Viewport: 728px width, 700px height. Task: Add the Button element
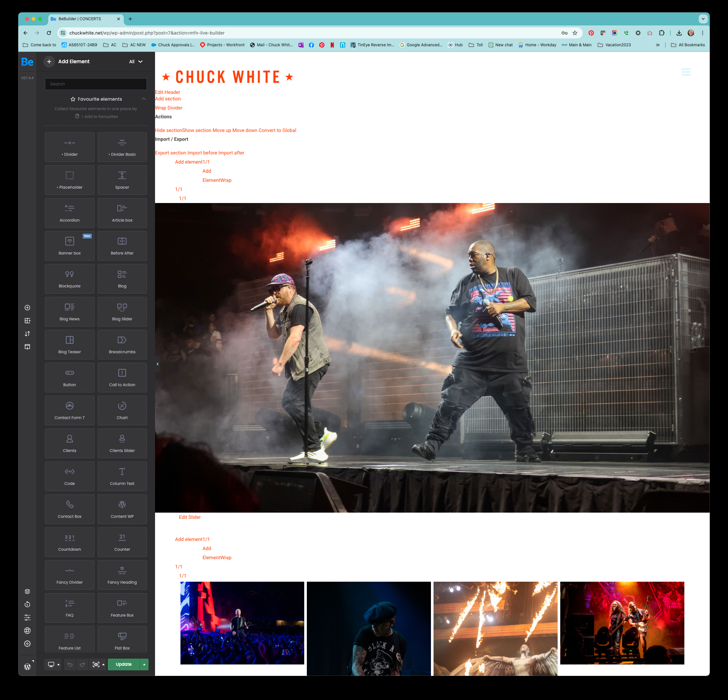click(x=69, y=377)
